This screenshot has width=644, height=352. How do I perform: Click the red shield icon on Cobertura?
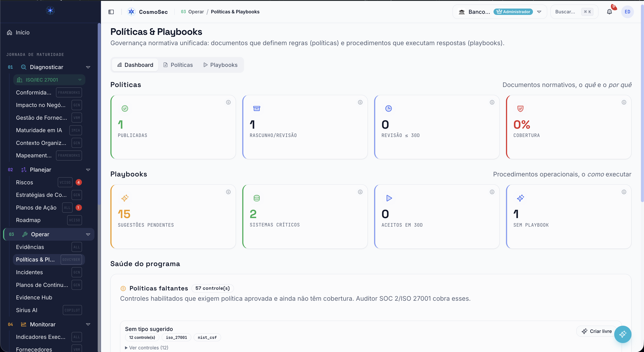pos(520,108)
